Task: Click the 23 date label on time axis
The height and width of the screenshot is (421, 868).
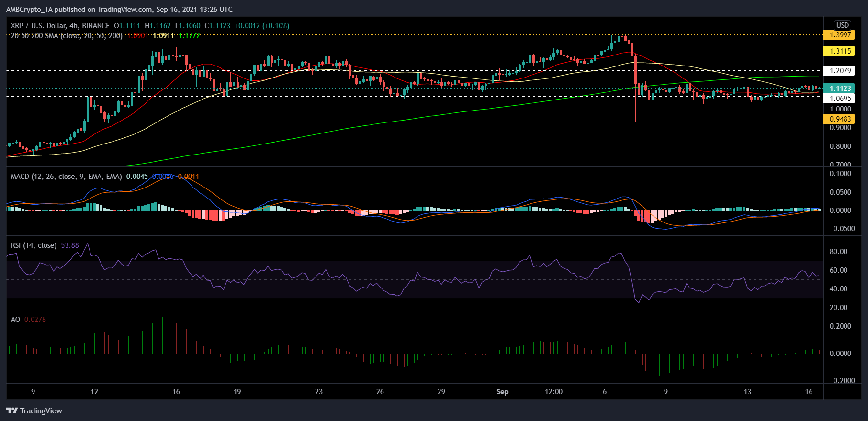Action: pos(319,392)
